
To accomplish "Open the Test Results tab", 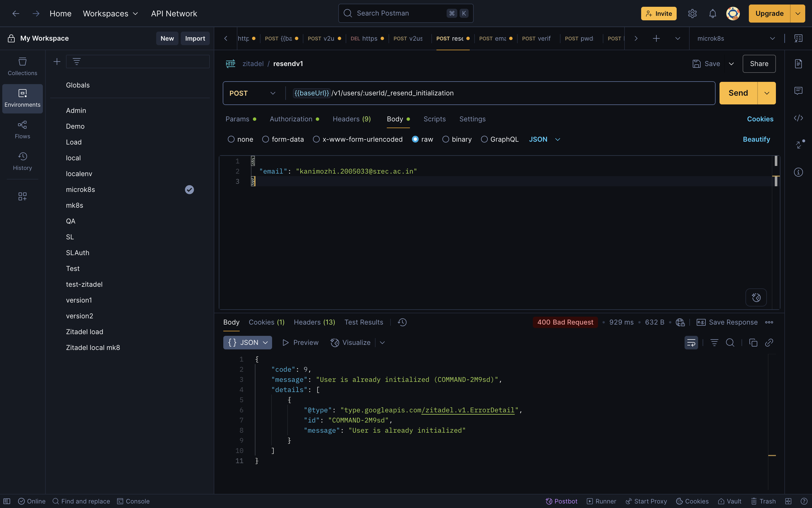I will (x=364, y=322).
